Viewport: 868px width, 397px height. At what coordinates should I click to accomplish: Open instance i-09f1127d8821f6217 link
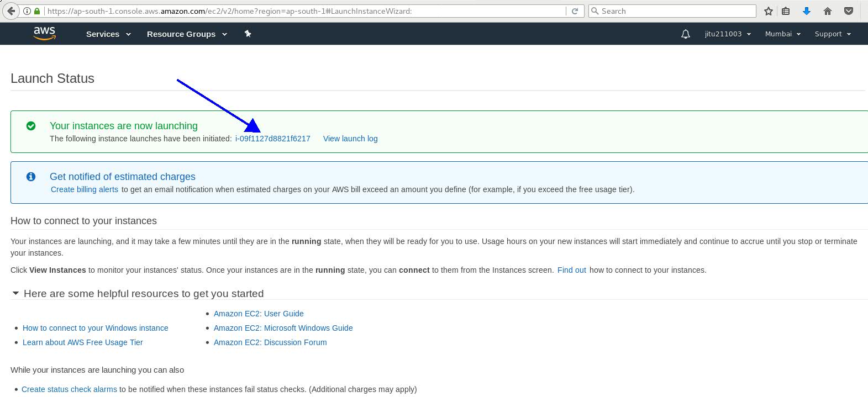[x=272, y=139]
